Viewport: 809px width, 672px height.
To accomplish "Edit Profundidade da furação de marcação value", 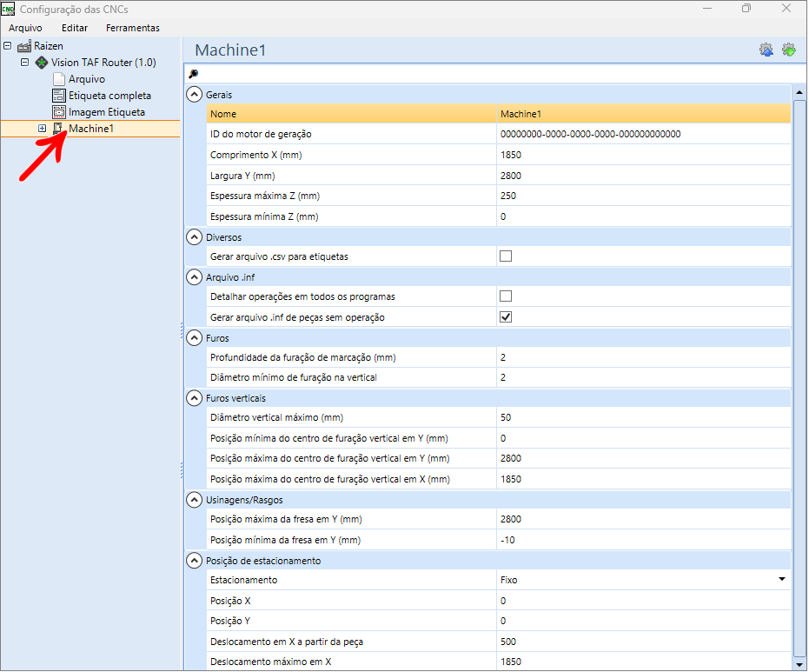I will [x=643, y=357].
